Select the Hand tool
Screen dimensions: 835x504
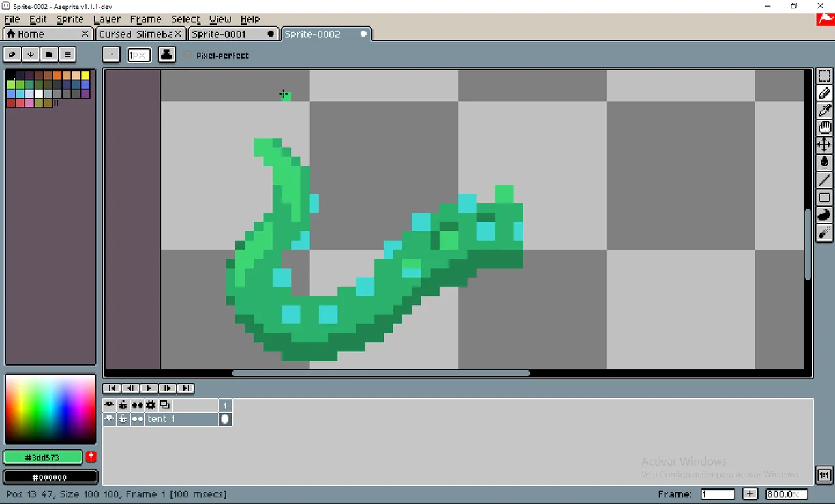(825, 127)
